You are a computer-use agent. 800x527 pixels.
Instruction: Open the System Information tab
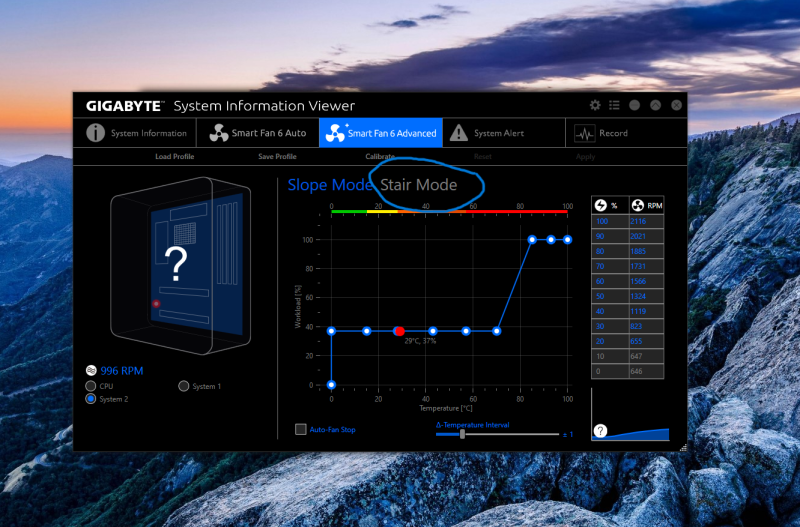[135, 133]
